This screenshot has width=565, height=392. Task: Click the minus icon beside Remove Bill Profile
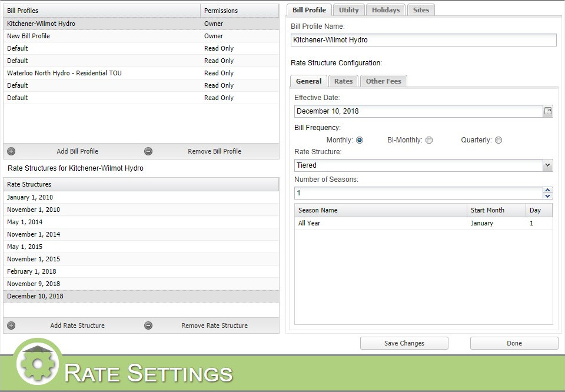148,151
